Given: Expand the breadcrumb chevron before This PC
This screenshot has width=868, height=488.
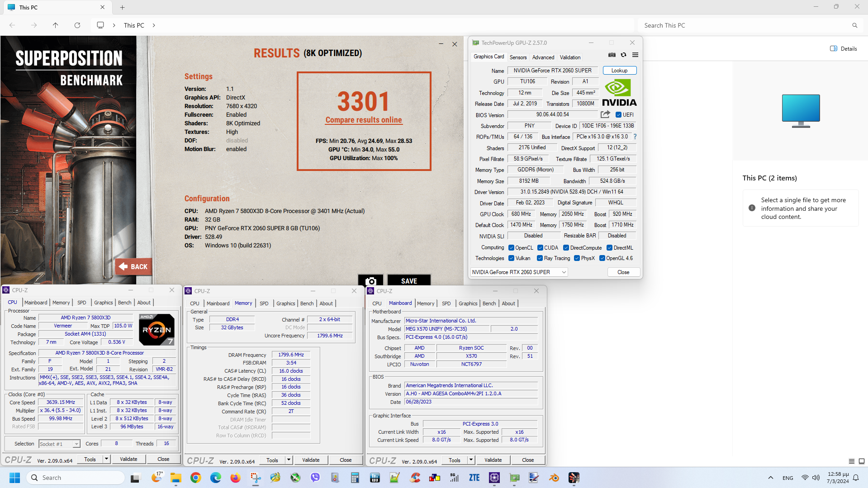Looking at the screenshot, I should [x=114, y=25].
